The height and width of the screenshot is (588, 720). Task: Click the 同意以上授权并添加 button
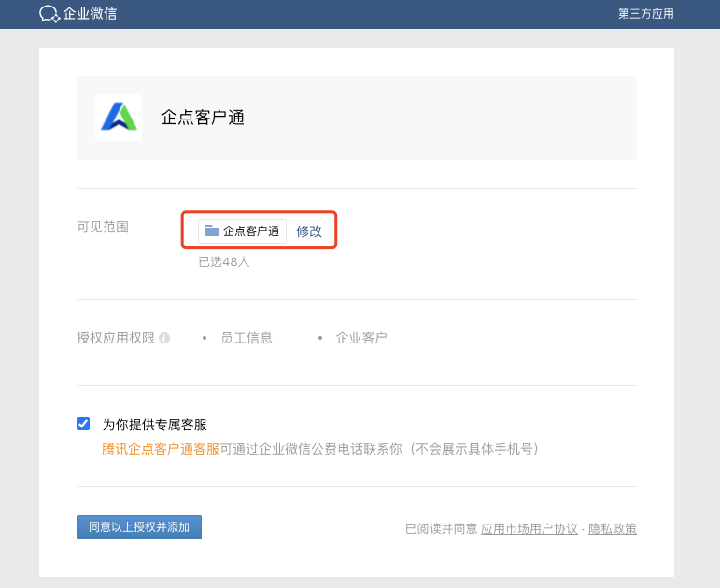(x=139, y=527)
